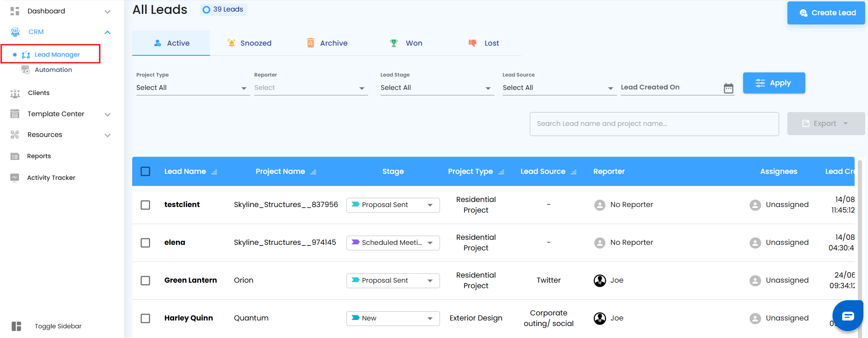868x338 pixels.
Task: Click the Toggle Sidebar icon
Action: click(17, 326)
